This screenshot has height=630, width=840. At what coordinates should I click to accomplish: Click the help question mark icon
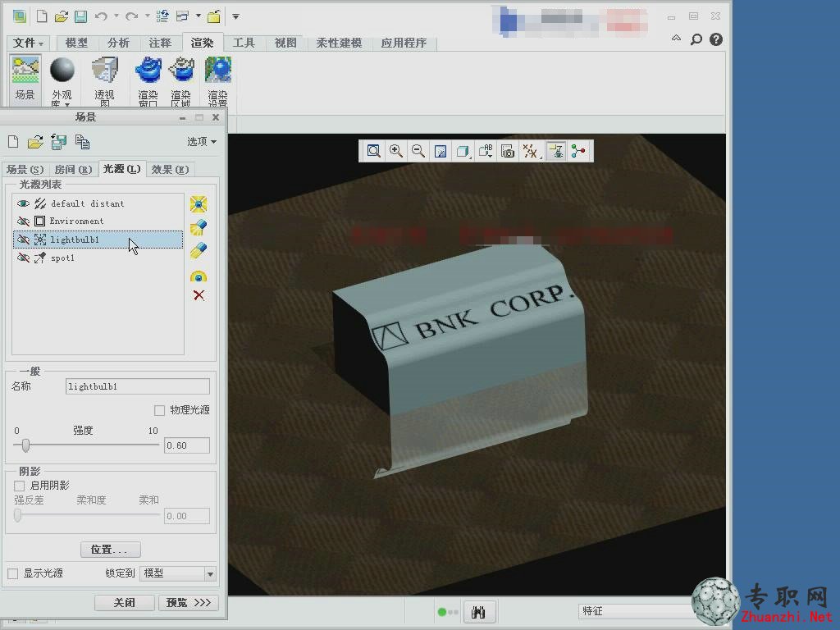tap(715, 39)
